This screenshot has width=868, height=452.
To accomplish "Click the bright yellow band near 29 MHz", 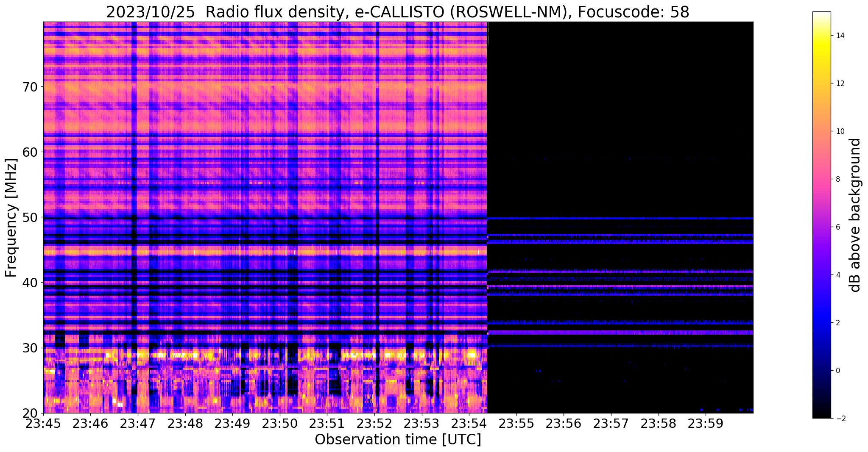I will point(265,355).
